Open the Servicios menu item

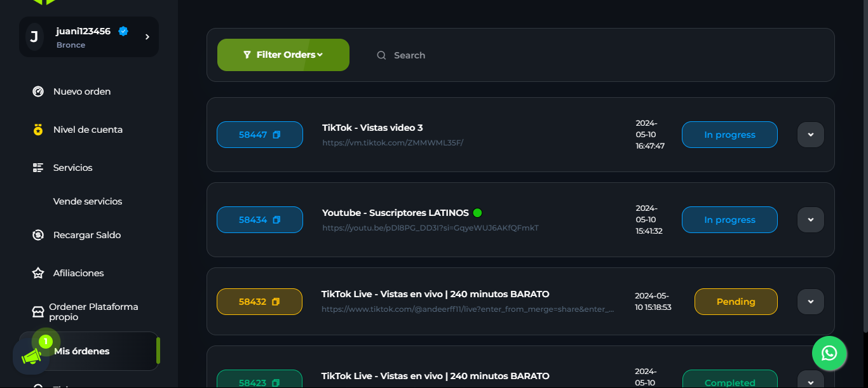(72, 168)
